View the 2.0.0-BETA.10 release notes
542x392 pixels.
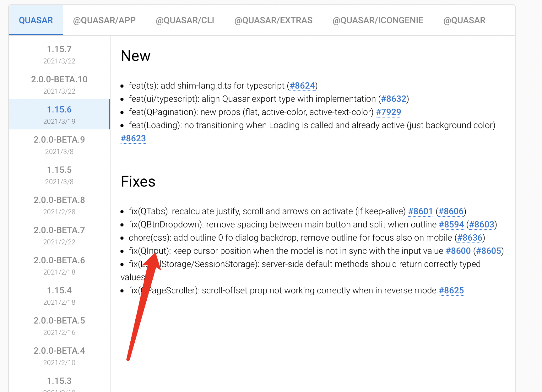[59, 79]
